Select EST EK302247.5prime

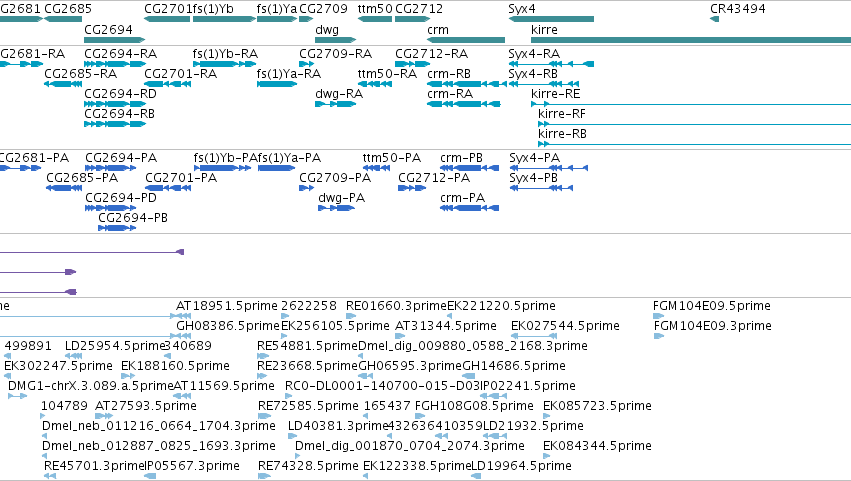(58, 366)
